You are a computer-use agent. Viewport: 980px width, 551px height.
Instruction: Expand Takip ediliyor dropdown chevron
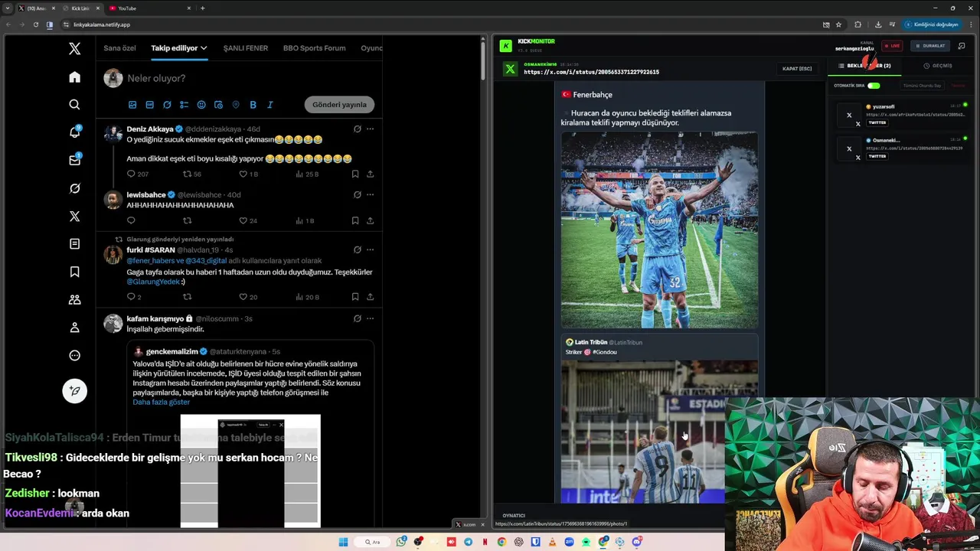tap(204, 48)
